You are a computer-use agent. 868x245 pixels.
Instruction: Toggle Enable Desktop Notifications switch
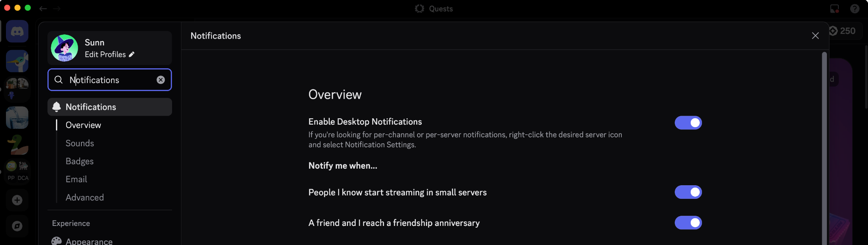688,123
